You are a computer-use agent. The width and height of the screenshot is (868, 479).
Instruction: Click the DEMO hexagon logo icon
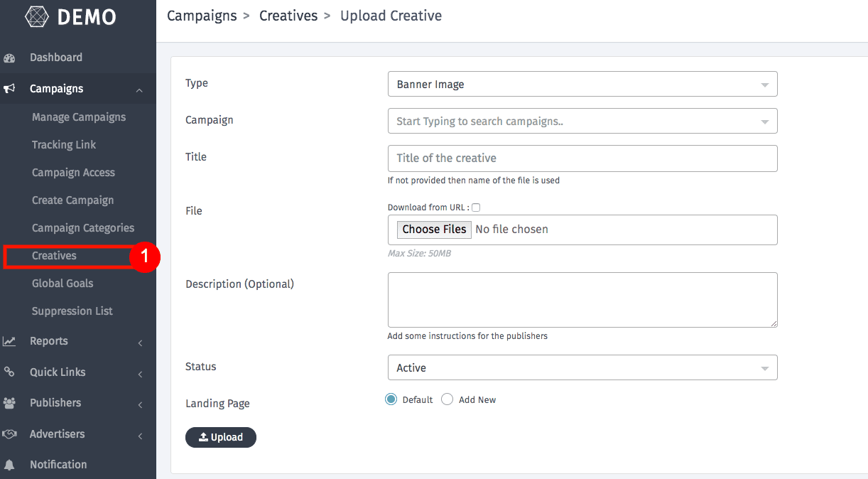tap(37, 16)
